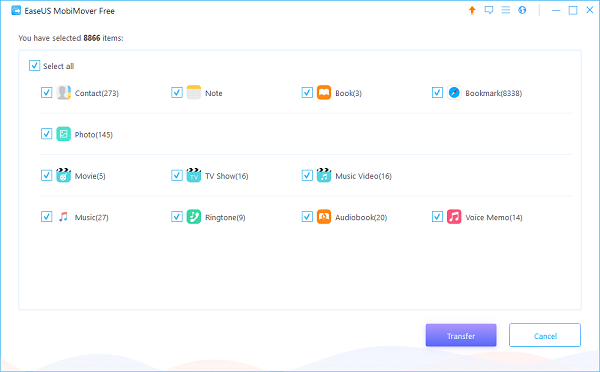The image size is (600, 372).
Task: Uncheck the Audiobook(20) checkbox
Action: [x=307, y=217]
